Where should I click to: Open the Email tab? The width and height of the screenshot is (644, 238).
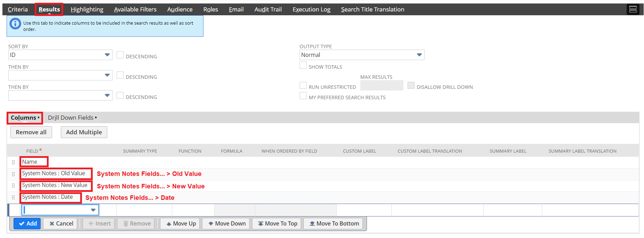click(x=236, y=9)
